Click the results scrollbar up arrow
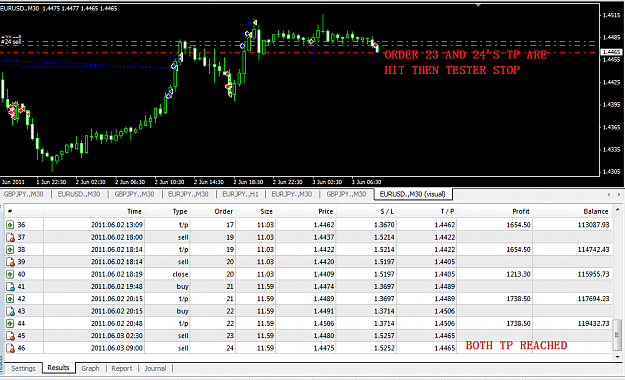The height and width of the screenshot is (380, 625). click(x=618, y=209)
